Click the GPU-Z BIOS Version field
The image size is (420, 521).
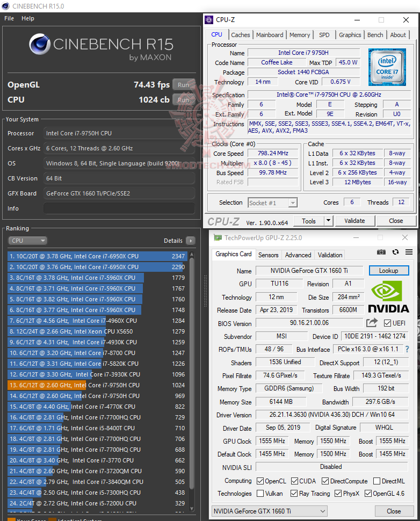click(309, 323)
